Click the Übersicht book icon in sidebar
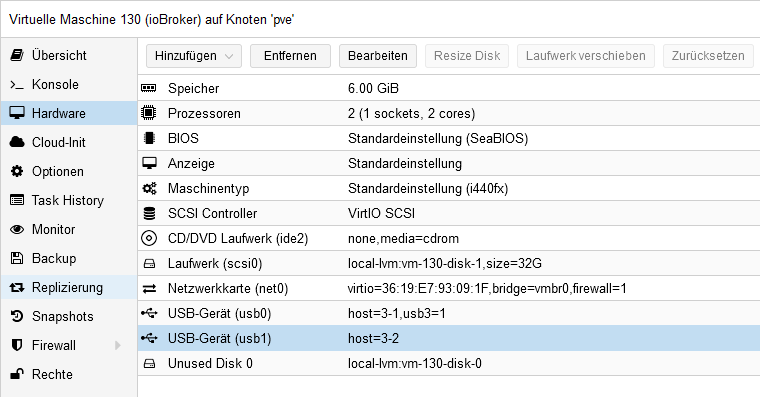760x397 pixels. click(17, 55)
